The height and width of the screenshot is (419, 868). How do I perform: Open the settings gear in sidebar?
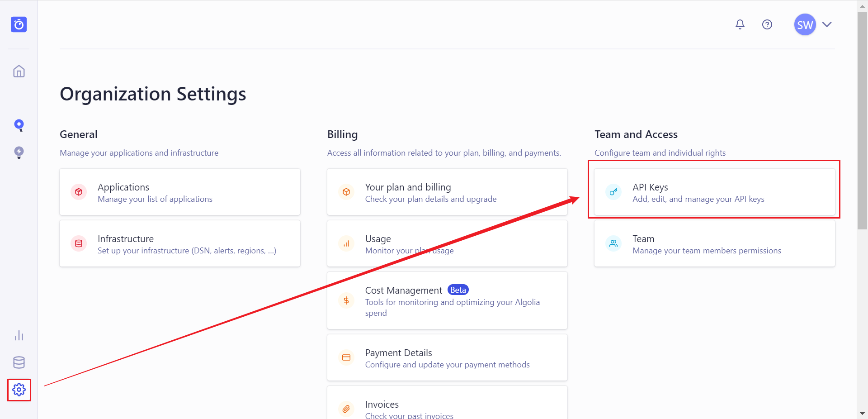(x=19, y=390)
